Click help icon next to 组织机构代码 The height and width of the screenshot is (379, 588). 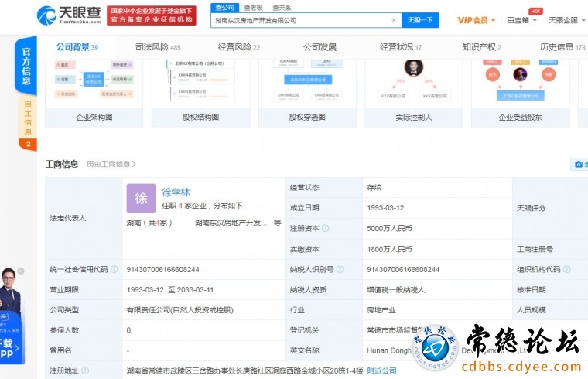click(566, 269)
